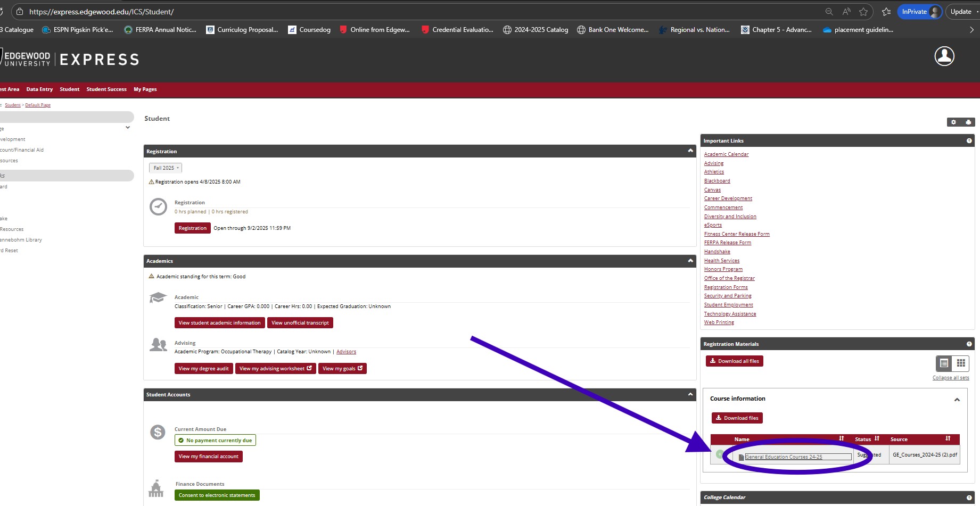Viewport: 980px width, 506px height.
Task: Open the Student Success menu
Action: [x=106, y=89]
